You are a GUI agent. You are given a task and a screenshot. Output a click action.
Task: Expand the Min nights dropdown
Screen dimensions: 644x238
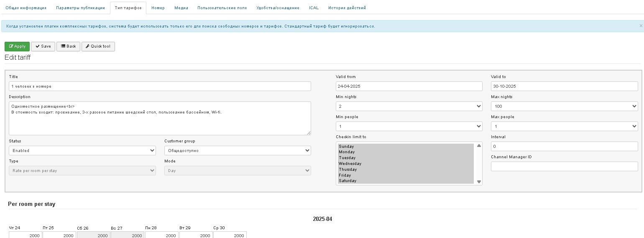[409, 106]
